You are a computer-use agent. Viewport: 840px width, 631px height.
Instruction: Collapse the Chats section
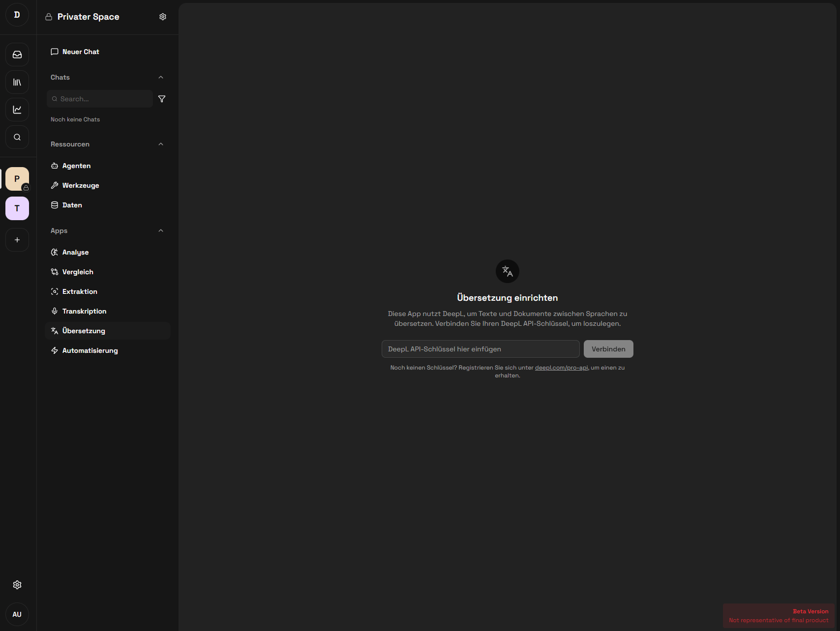(x=161, y=77)
